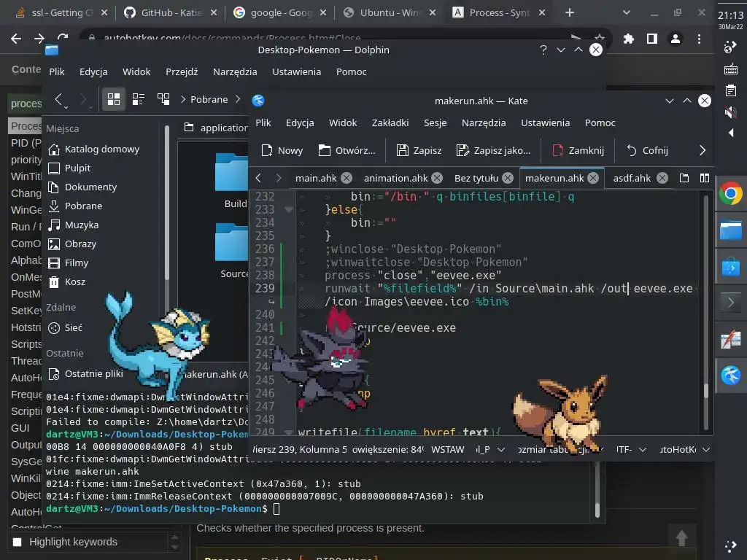
Task: Click Otwórz... in Kate toolbar
Action: tap(347, 150)
